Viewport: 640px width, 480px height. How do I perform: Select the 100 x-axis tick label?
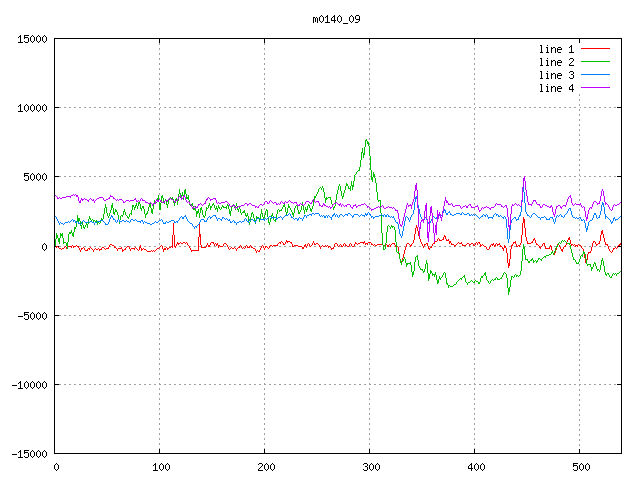(160, 466)
